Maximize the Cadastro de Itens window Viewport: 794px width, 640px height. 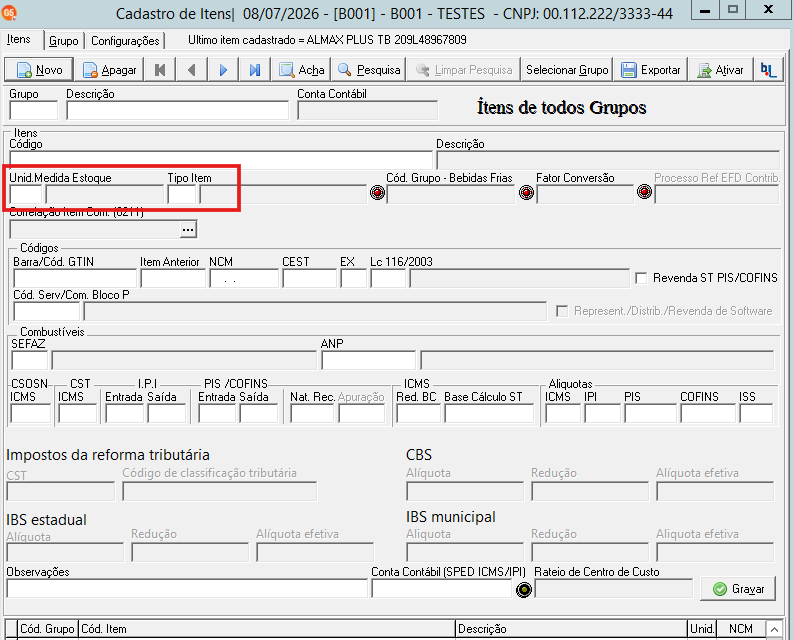click(733, 10)
